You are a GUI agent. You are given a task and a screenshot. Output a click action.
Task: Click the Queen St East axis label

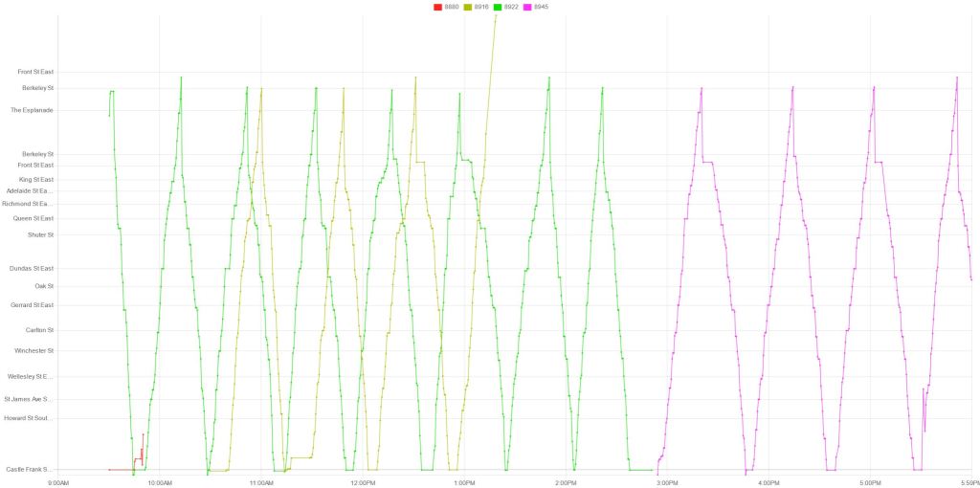33,218
